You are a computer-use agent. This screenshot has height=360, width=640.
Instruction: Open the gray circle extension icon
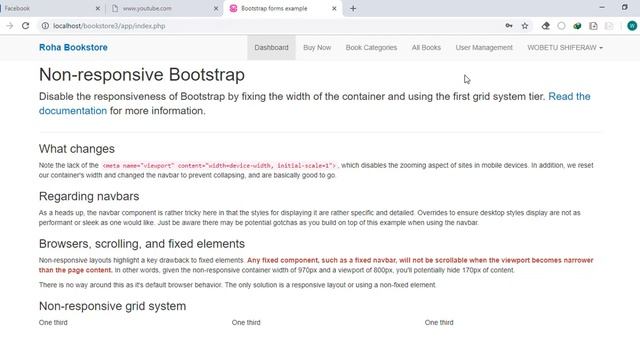[561, 26]
